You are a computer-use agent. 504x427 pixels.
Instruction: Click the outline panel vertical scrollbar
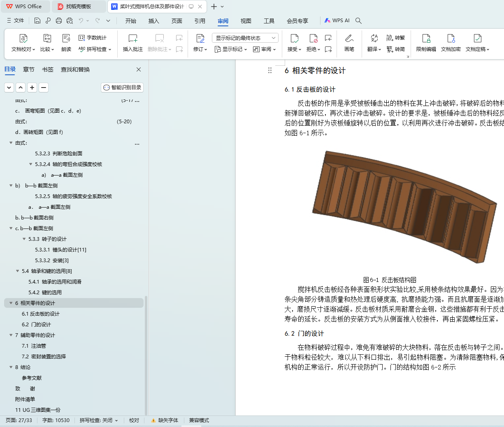coord(146,356)
